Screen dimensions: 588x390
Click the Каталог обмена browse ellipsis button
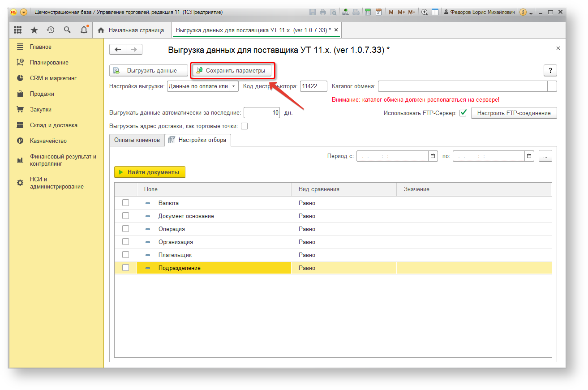tap(553, 86)
